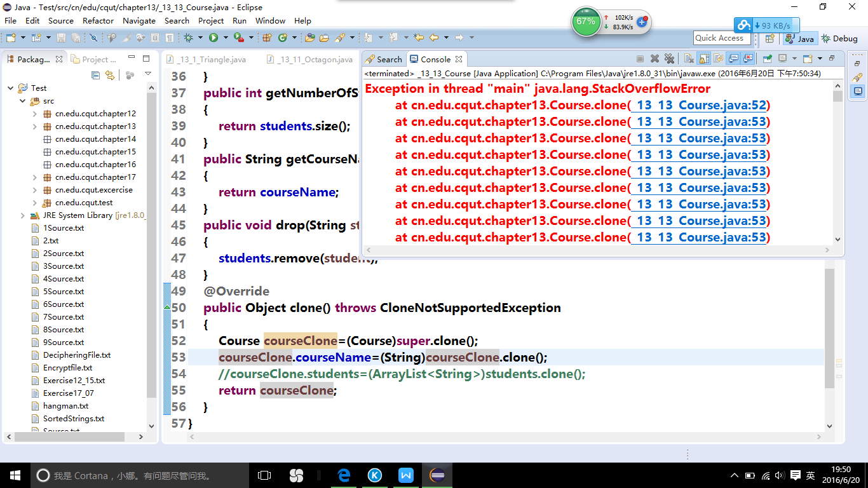Switch to the Debug perspective
Image resolution: width=868 pixels, height=488 pixels.
click(839, 38)
